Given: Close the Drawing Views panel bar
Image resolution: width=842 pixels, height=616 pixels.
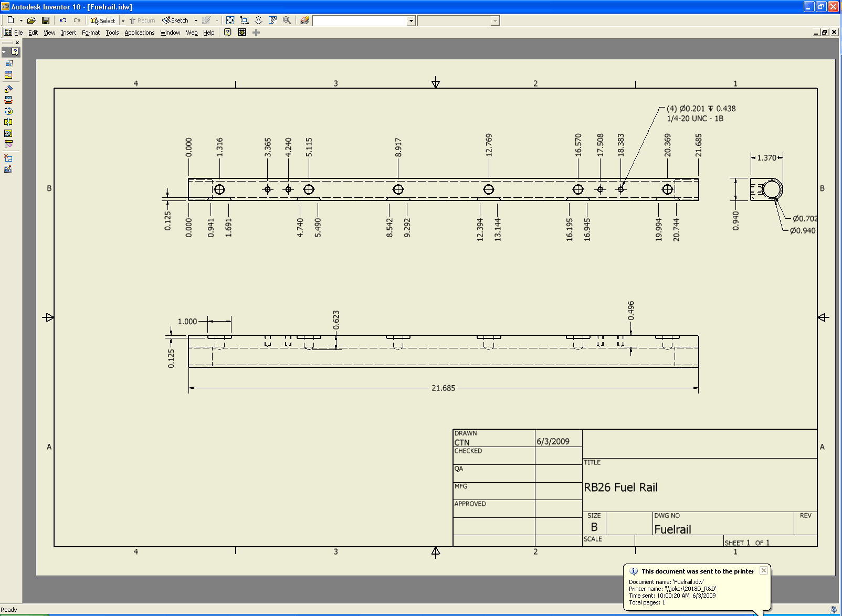Looking at the screenshot, I should pos(17,43).
